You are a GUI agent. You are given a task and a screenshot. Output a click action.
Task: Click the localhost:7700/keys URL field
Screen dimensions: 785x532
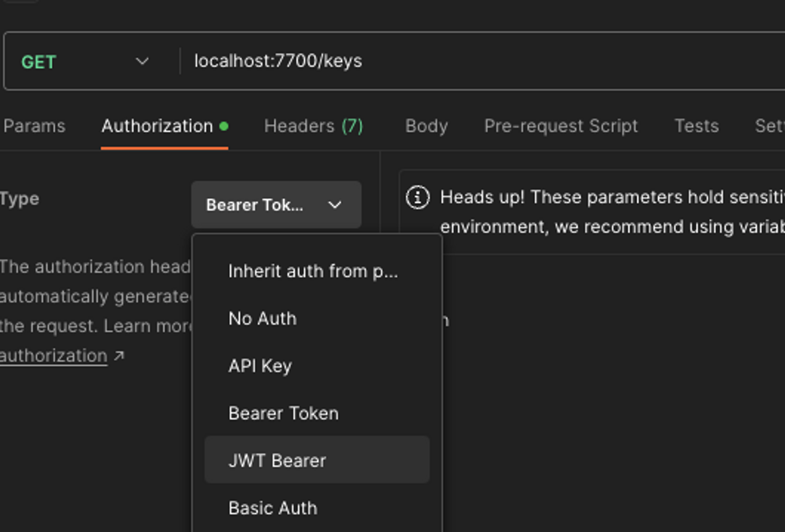(432, 61)
